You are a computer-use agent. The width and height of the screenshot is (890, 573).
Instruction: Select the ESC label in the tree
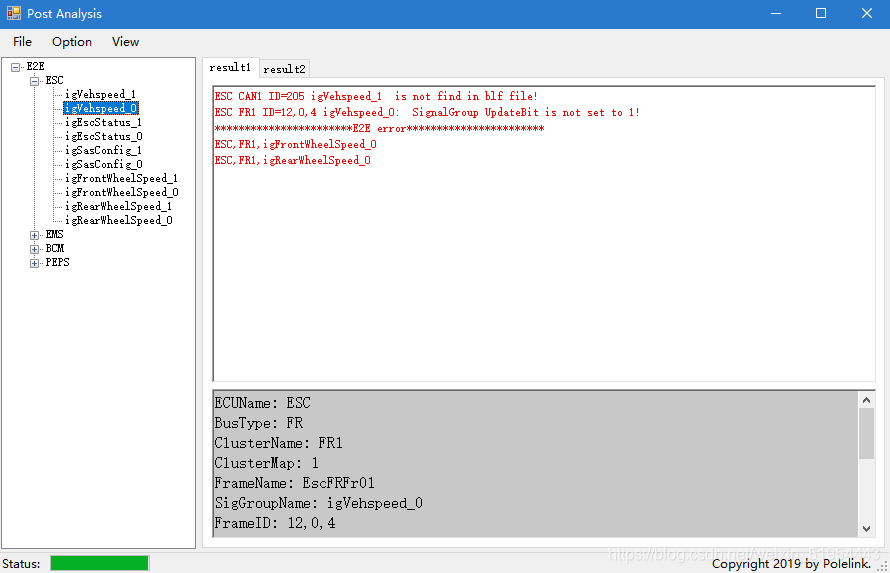pos(54,81)
